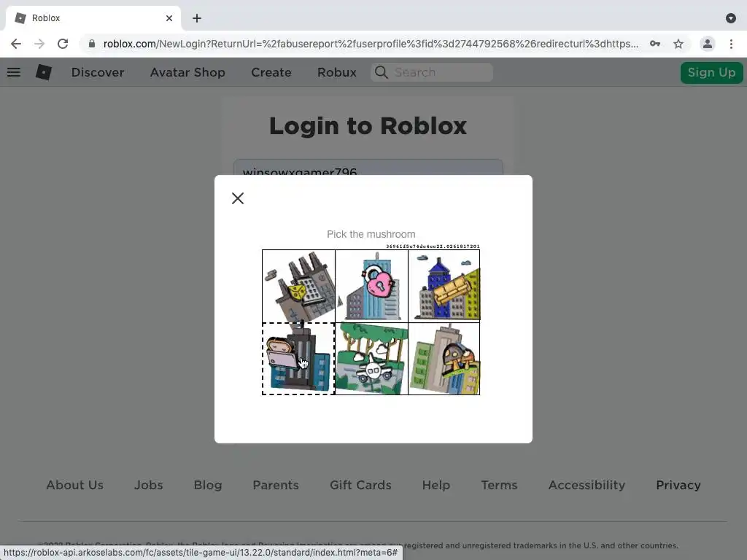
Task: Open a new browser tab
Action: (197, 18)
